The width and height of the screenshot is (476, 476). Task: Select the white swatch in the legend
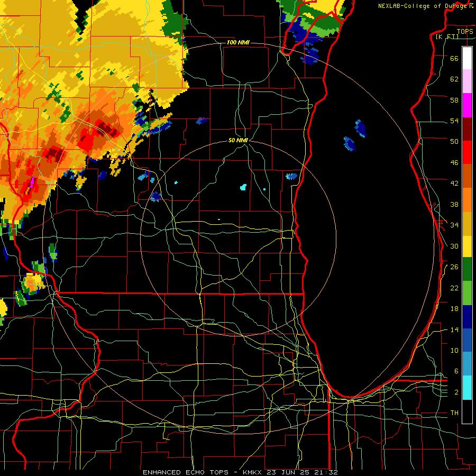tap(467, 58)
